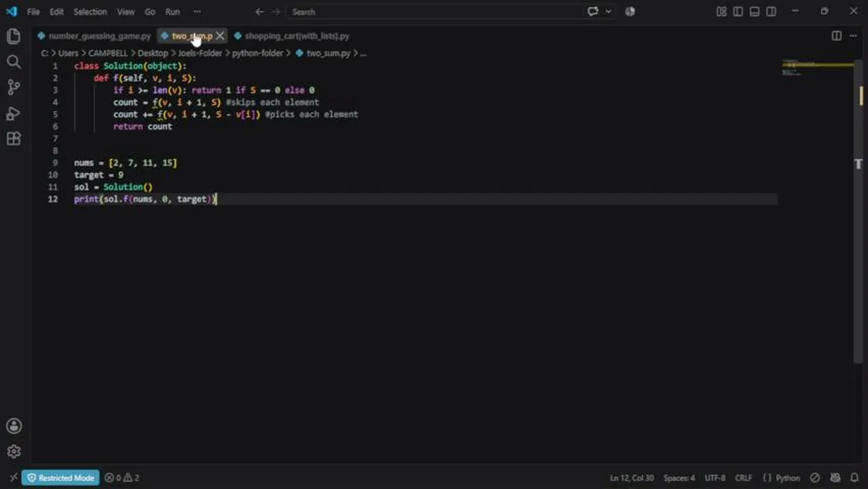868x489 pixels.
Task: Click line number 9 in gutter
Action: tap(55, 163)
